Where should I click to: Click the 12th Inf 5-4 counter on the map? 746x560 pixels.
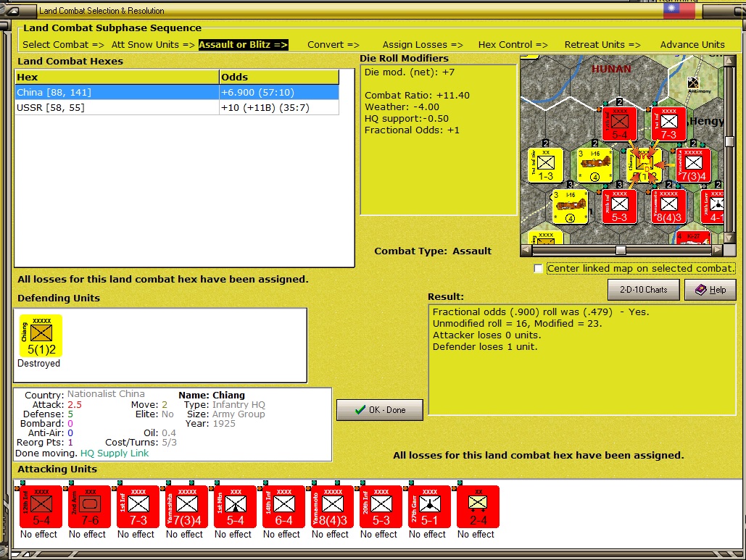click(619, 124)
